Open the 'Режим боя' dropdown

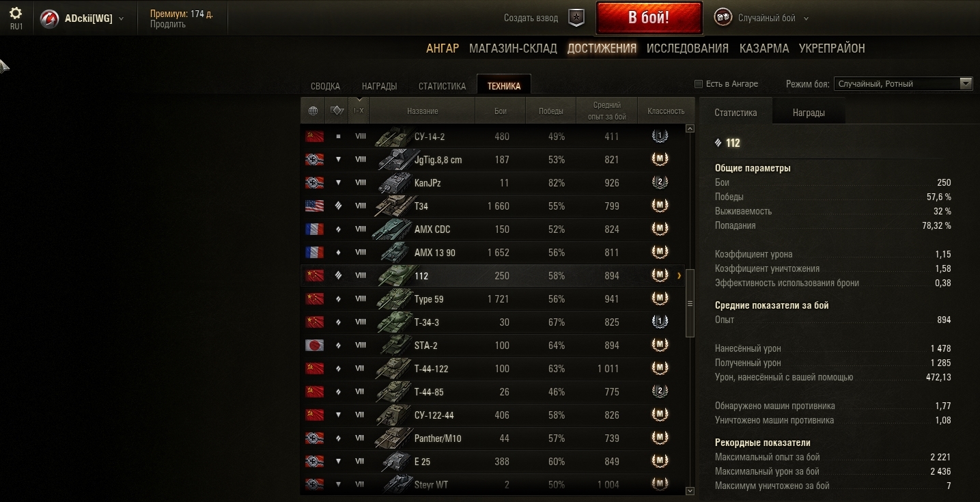903,84
